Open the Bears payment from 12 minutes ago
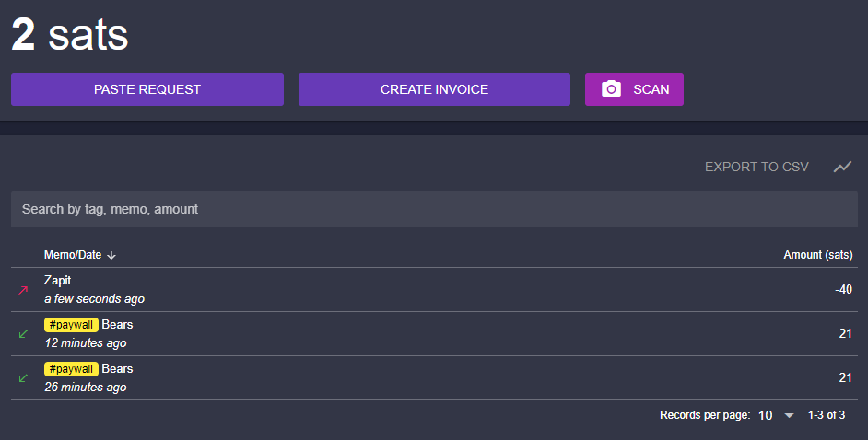 (x=117, y=325)
